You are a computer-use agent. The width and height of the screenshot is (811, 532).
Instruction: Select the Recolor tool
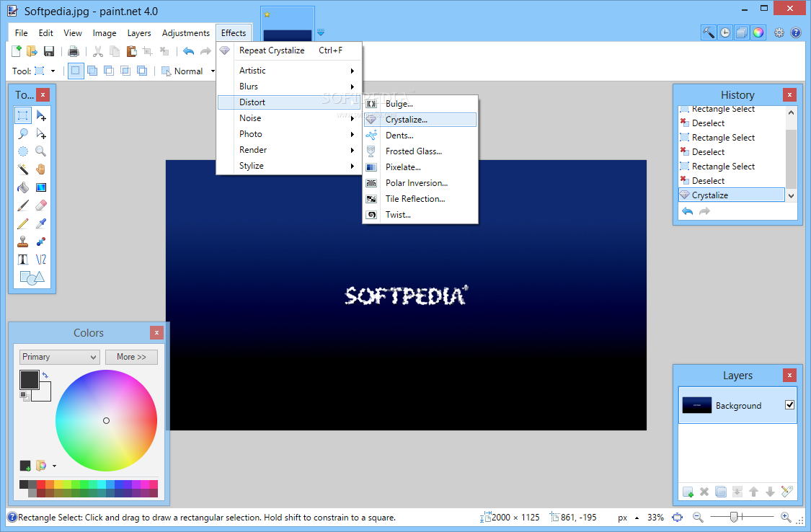[x=41, y=241]
